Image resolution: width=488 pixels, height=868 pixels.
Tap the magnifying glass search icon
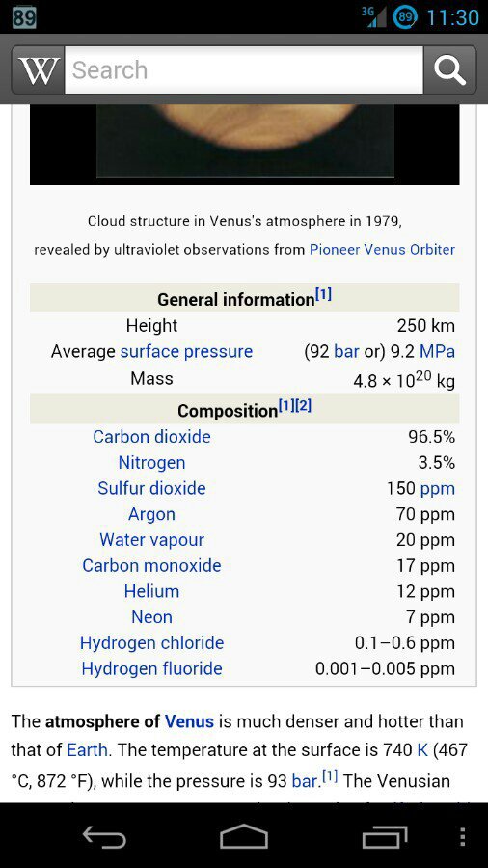[x=449, y=69]
